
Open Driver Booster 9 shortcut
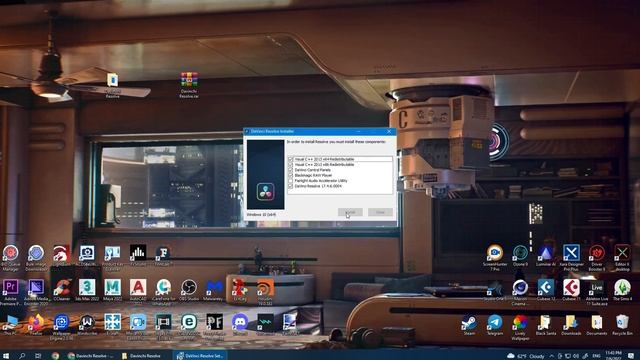[x=597, y=258]
